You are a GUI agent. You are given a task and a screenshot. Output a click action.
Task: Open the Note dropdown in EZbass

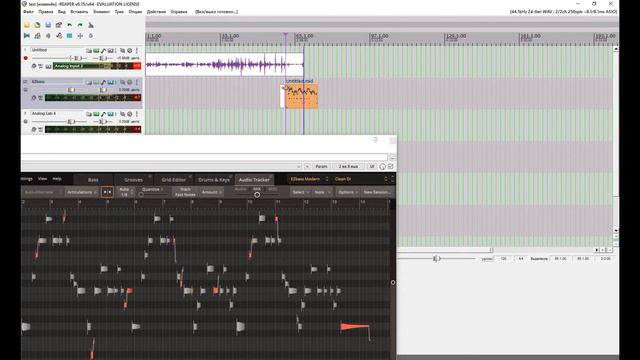pos(322,192)
